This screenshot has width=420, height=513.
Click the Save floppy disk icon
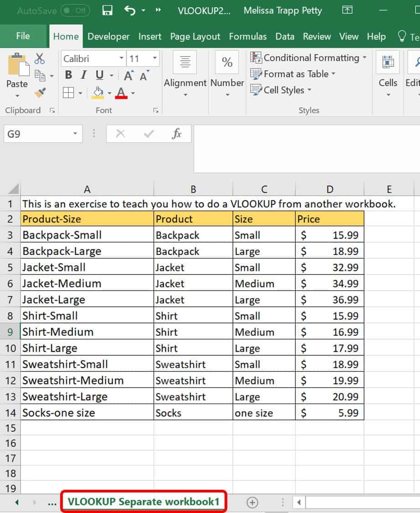108,10
